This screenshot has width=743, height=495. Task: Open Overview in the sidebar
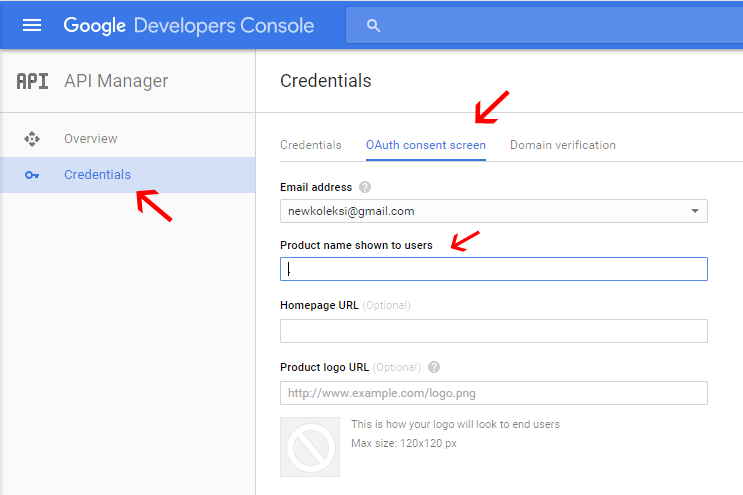(127, 139)
